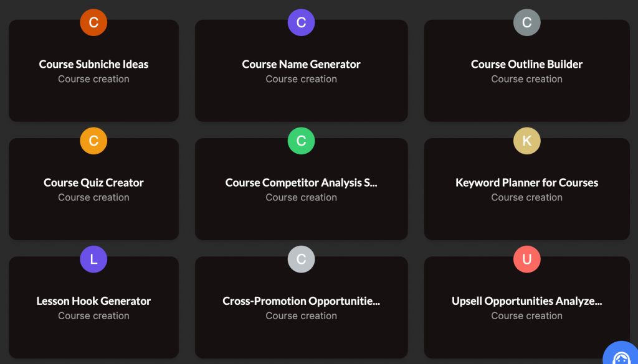The image size is (638, 364).
Task: Open the support chat headset button
Action: point(621,353)
